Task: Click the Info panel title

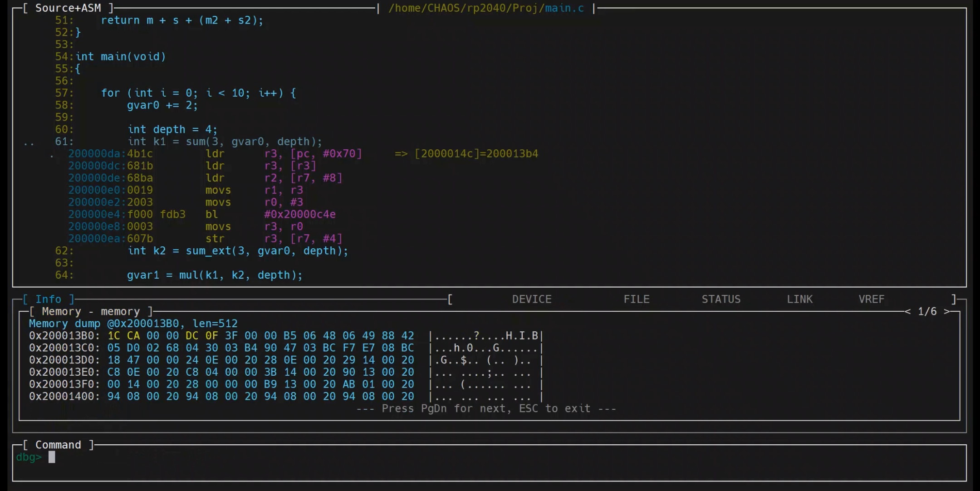Action: (48, 300)
